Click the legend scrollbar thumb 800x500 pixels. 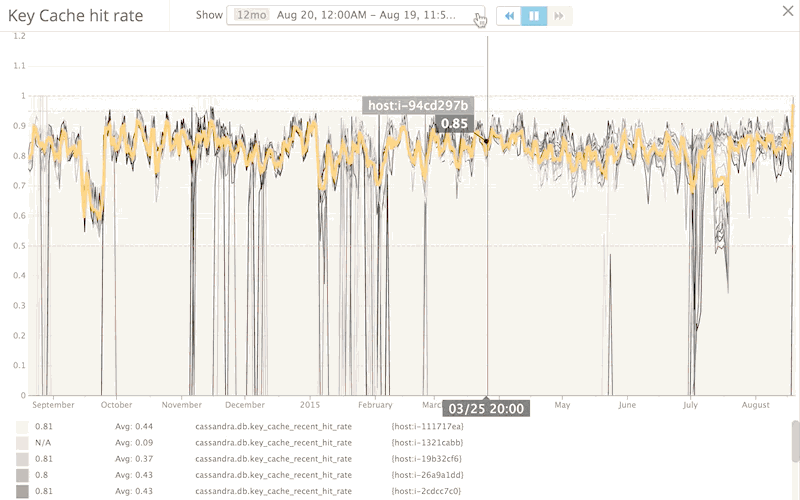click(x=795, y=440)
